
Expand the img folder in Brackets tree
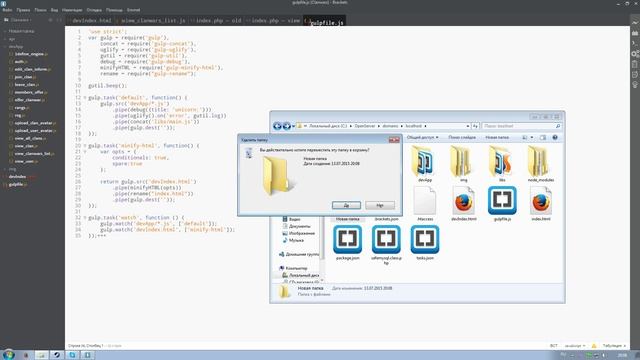12,169
